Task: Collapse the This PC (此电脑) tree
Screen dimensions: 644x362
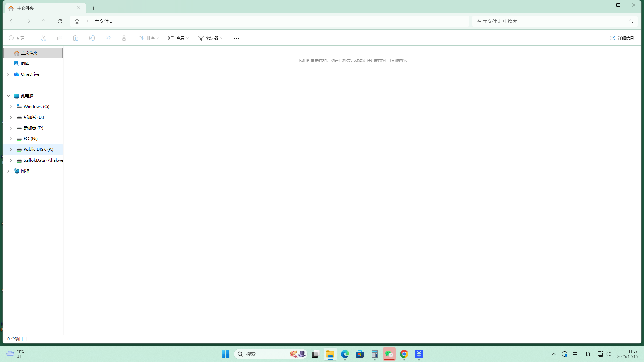Action: 8,96
